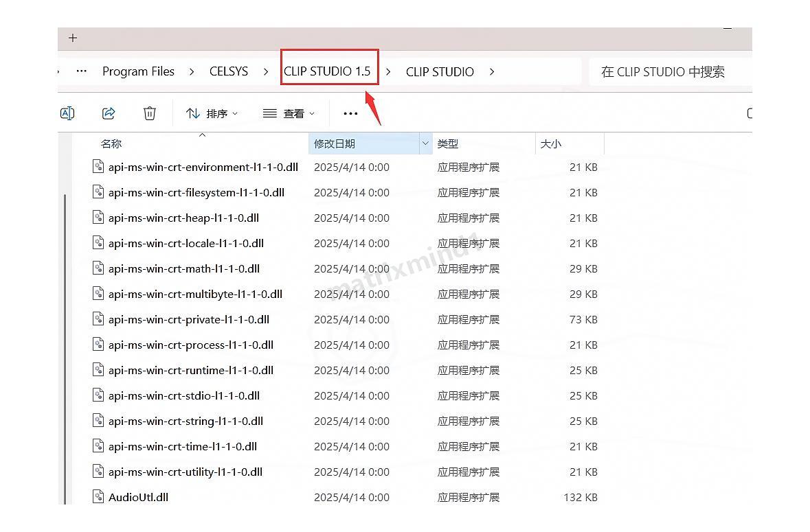The width and height of the screenshot is (810, 532).
Task: Select file api-ms-win-crt-heap-l1-1-0.dll
Action: tap(183, 218)
